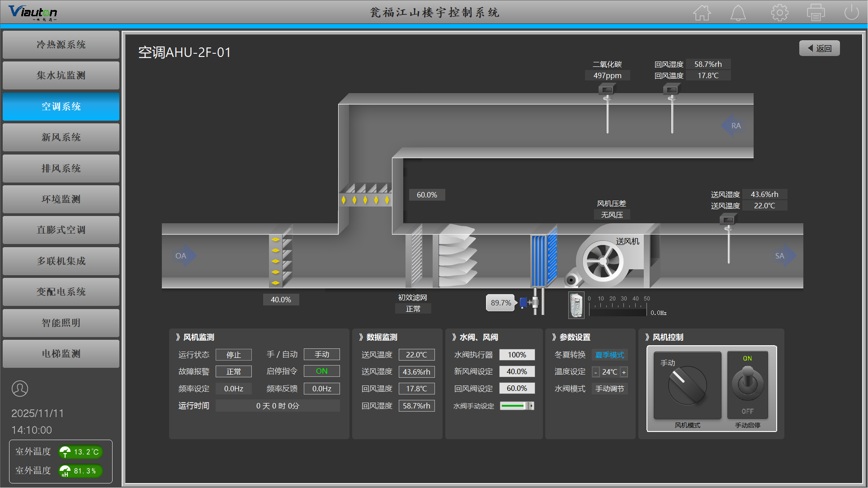Image resolution: width=868 pixels, height=488 pixels.
Task: Click the 89.7% water valve readout
Action: [x=501, y=303]
